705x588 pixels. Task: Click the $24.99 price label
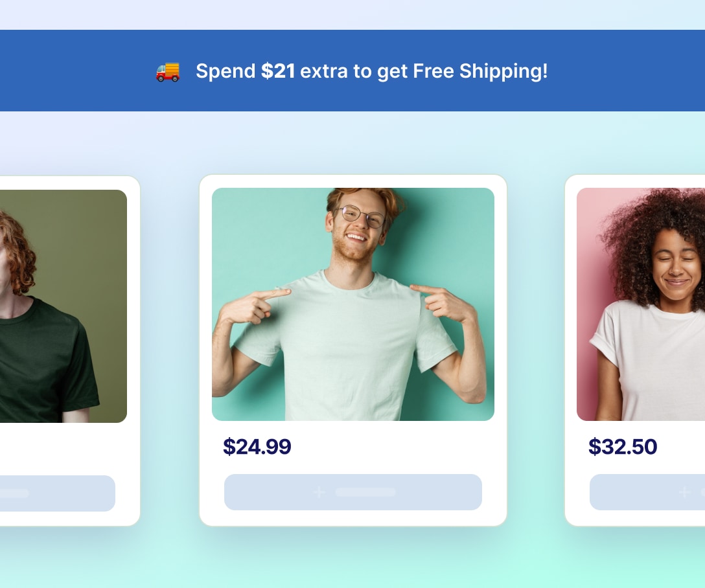click(257, 447)
